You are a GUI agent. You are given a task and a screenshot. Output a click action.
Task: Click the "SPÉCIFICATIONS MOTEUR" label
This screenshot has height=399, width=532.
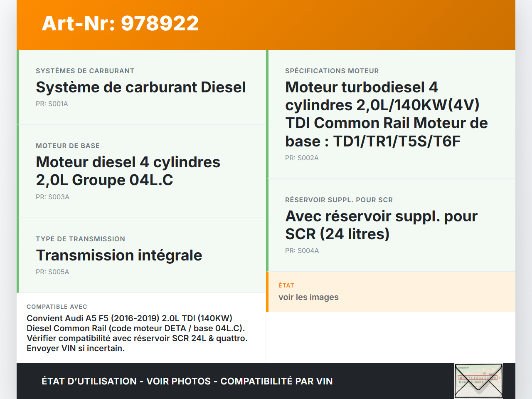(332, 71)
